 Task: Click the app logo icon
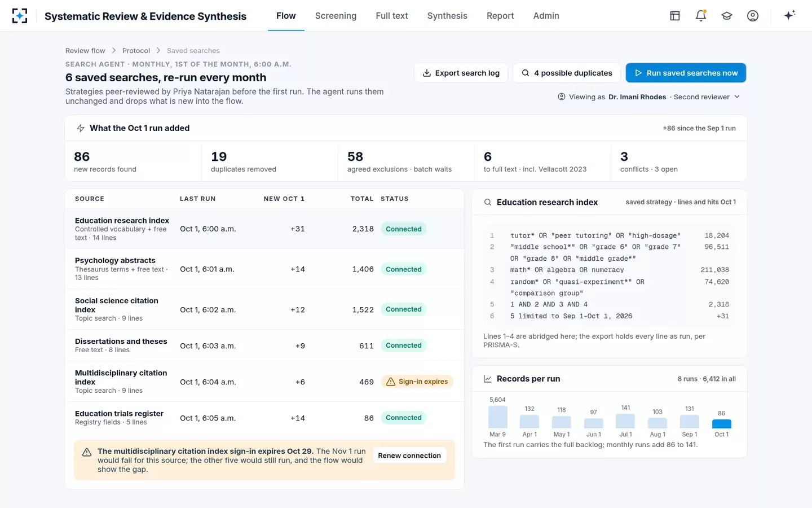(x=20, y=16)
